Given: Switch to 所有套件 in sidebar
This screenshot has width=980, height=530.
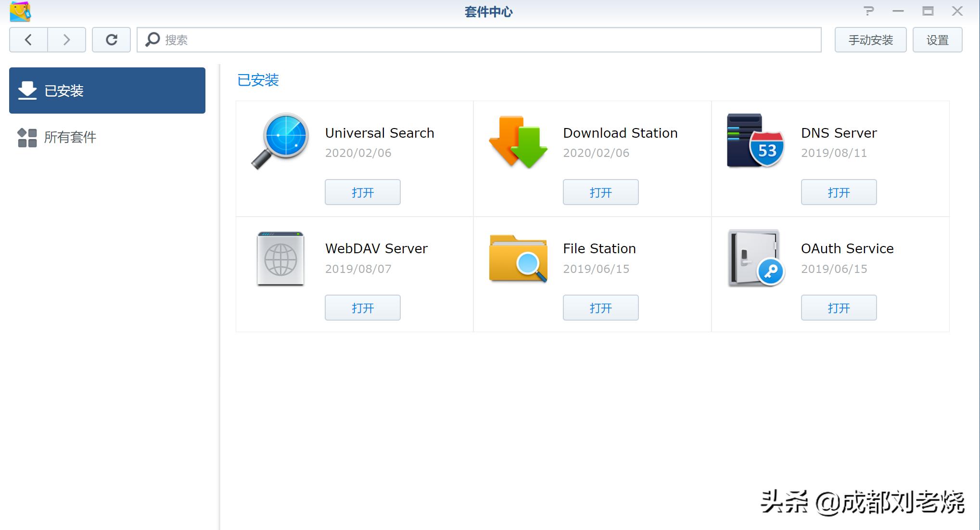Looking at the screenshot, I should [x=70, y=137].
